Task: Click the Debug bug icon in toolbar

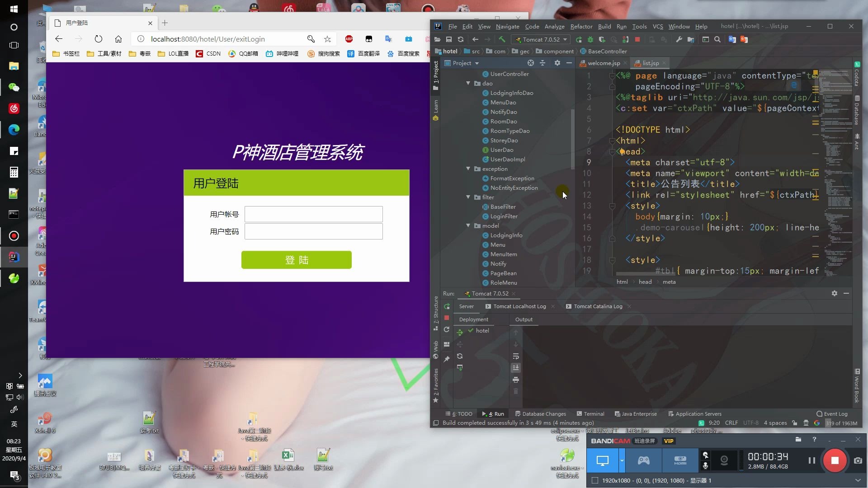Action: 590,39
